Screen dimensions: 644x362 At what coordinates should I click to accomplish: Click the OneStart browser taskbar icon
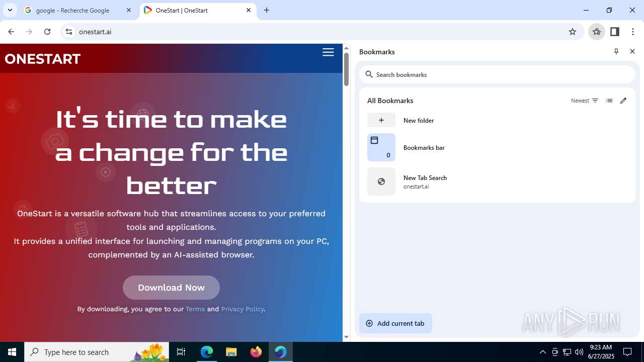(x=280, y=352)
